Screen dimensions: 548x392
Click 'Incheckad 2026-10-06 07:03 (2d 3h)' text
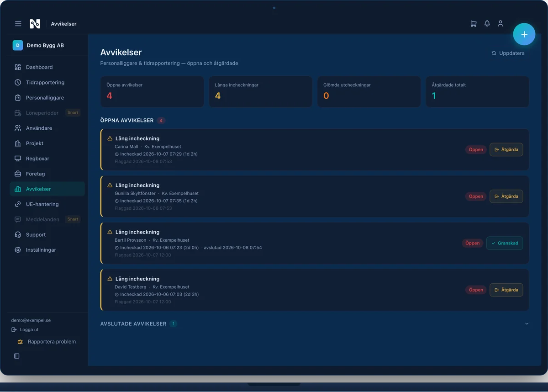pyautogui.click(x=159, y=294)
